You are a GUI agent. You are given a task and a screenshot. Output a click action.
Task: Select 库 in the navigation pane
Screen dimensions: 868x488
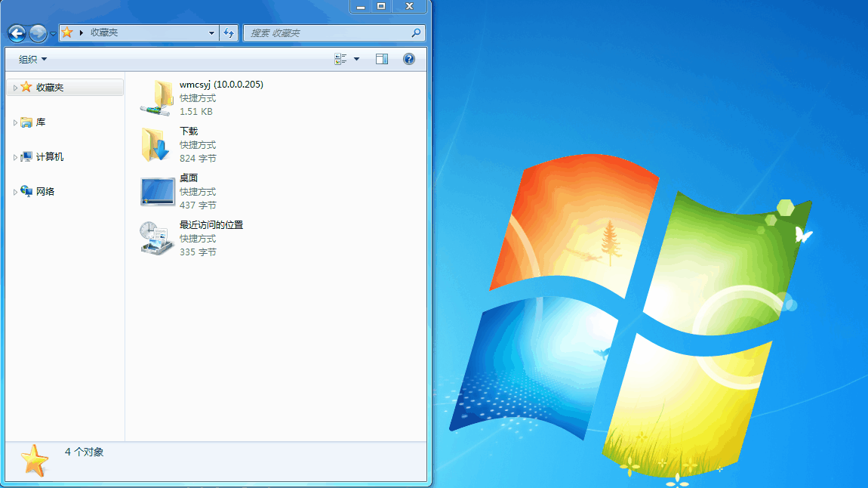coord(41,122)
